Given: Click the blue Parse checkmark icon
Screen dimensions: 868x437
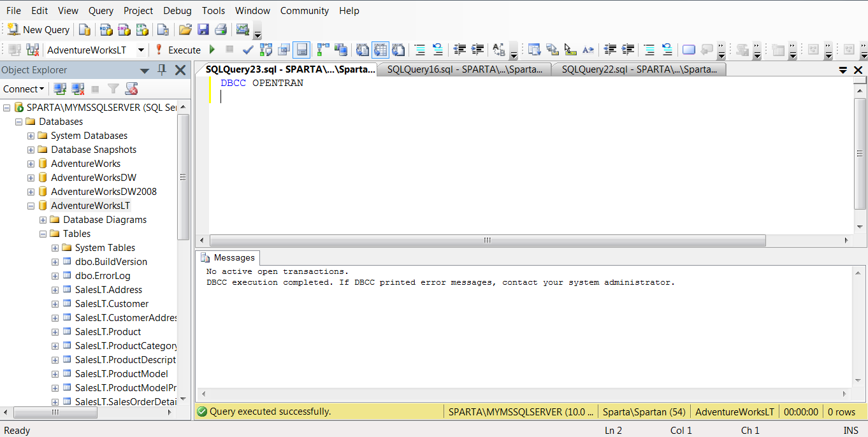Looking at the screenshot, I should [x=248, y=50].
